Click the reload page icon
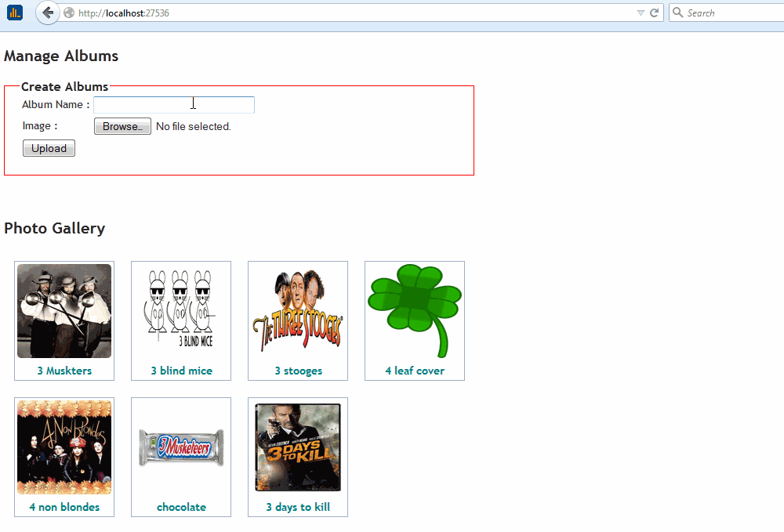The image size is (784, 532). point(654,13)
